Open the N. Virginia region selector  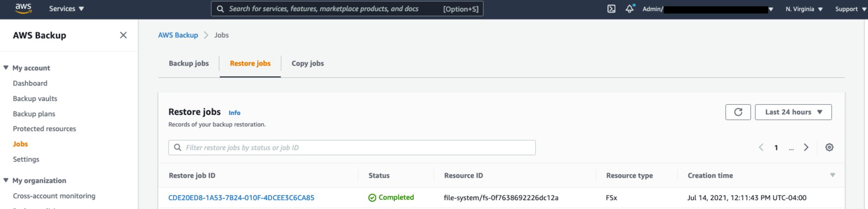804,9
